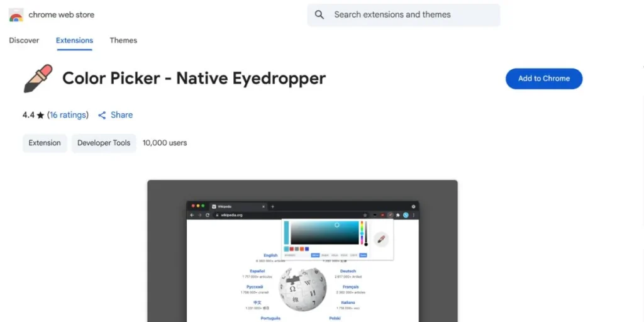Switch to the Themes tab

(x=123, y=40)
